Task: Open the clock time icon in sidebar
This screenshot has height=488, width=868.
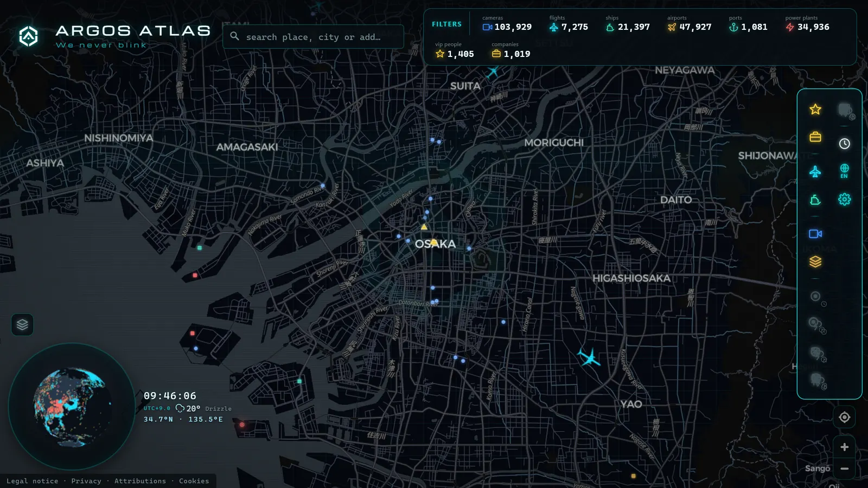Action: 845,144
